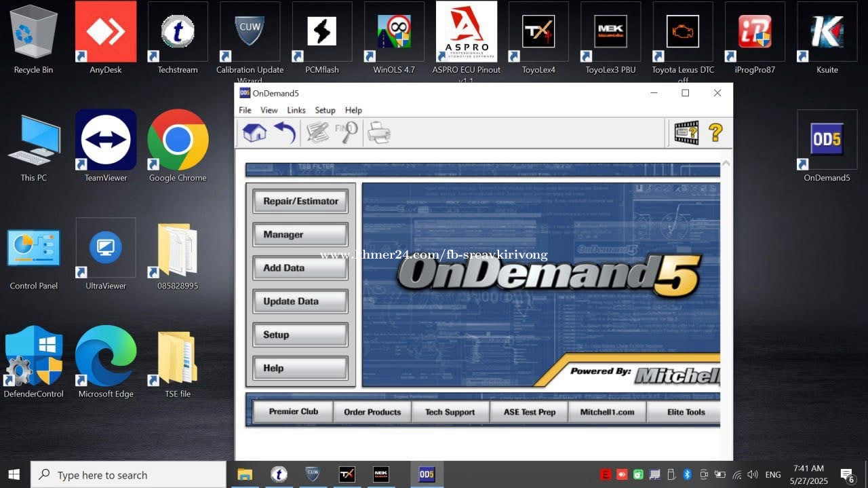Click the Find magnifier toolbar icon

(x=347, y=132)
